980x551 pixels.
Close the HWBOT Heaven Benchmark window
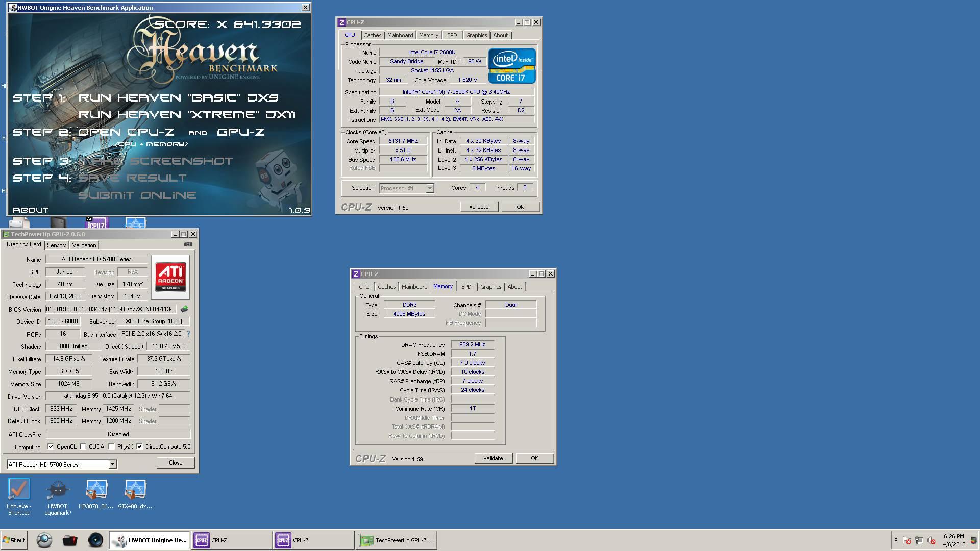coord(305,7)
